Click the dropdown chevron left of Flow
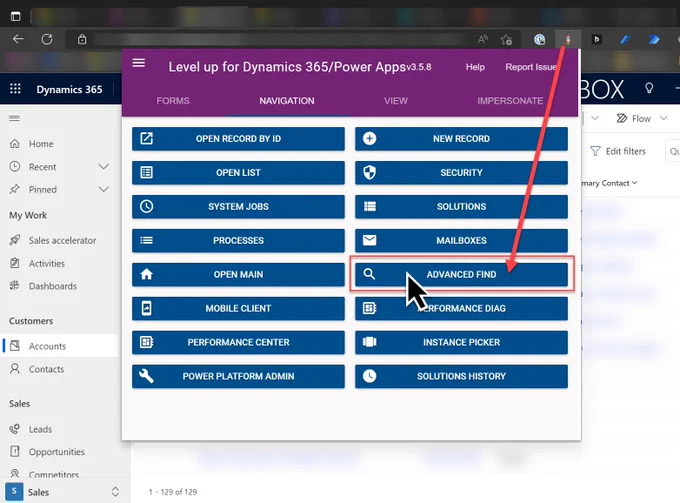Image resolution: width=680 pixels, height=503 pixels. click(595, 118)
